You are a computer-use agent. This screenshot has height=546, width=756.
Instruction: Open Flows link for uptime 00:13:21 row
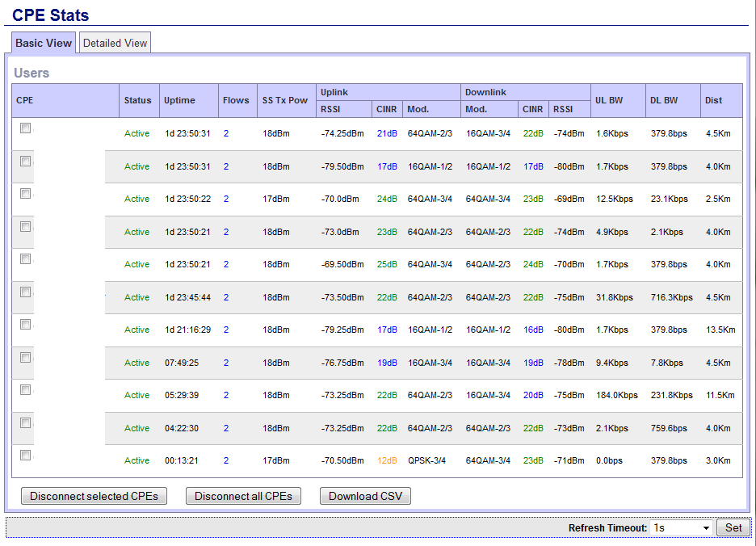pos(226,460)
